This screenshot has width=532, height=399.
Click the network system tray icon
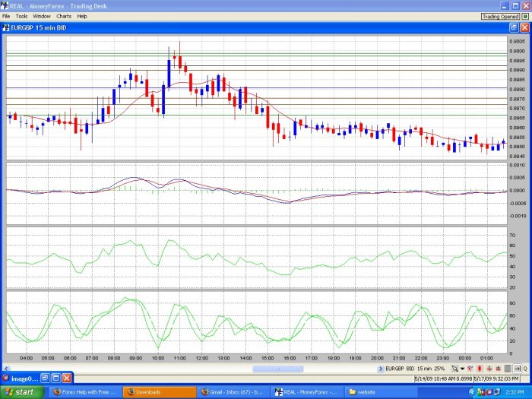(x=497, y=392)
